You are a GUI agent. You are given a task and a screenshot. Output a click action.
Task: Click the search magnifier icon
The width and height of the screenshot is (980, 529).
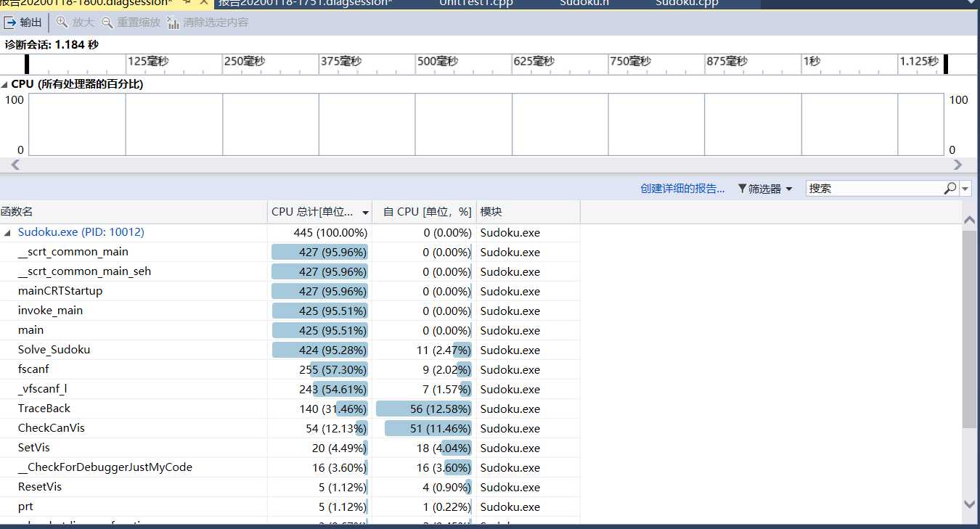[x=950, y=189]
